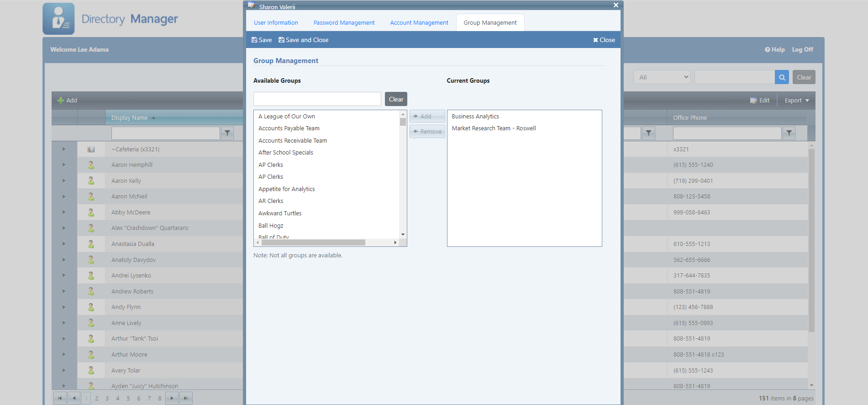Go to last page pager icon

186,398
